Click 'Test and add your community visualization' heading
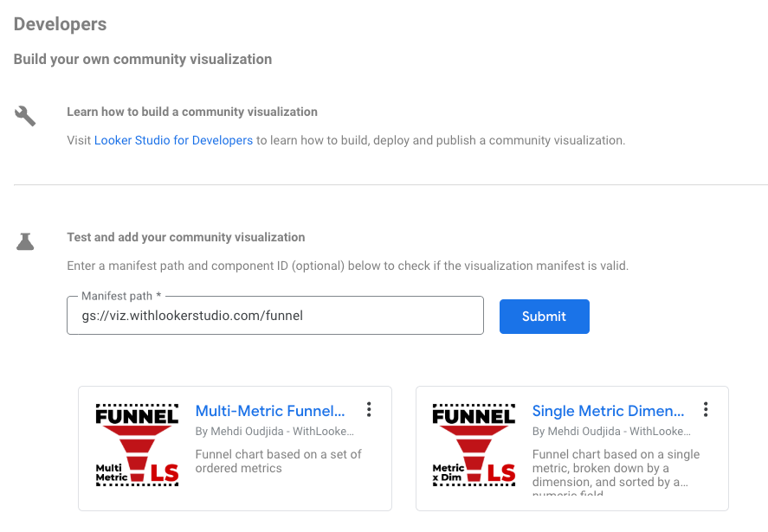The height and width of the screenshot is (532, 768). [x=185, y=237]
